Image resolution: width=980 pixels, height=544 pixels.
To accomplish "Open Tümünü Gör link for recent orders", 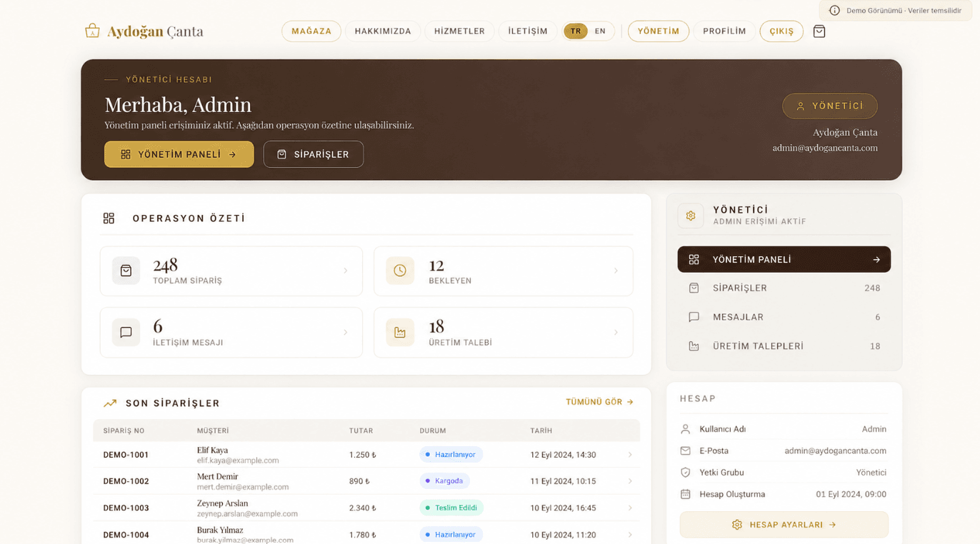I will tap(600, 402).
